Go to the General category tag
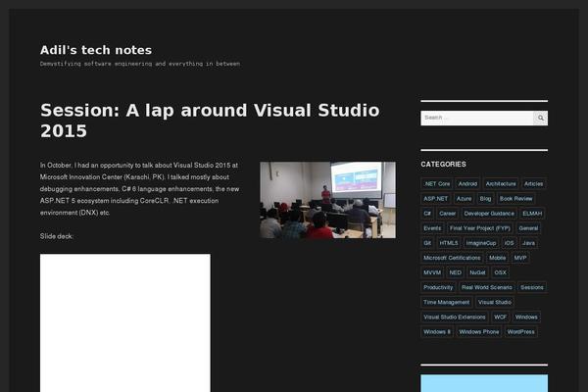The width and height of the screenshot is (588, 392). pos(528,228)
